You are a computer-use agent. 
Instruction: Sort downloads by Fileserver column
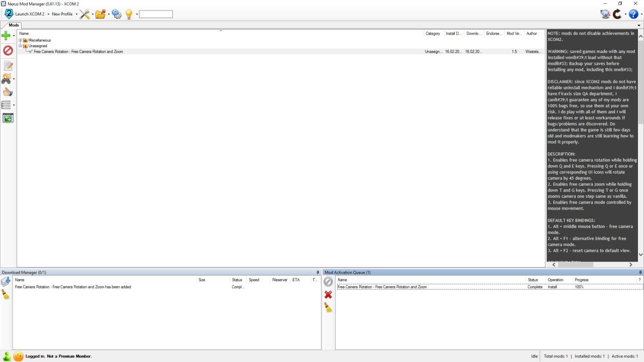tap(280, 280)
